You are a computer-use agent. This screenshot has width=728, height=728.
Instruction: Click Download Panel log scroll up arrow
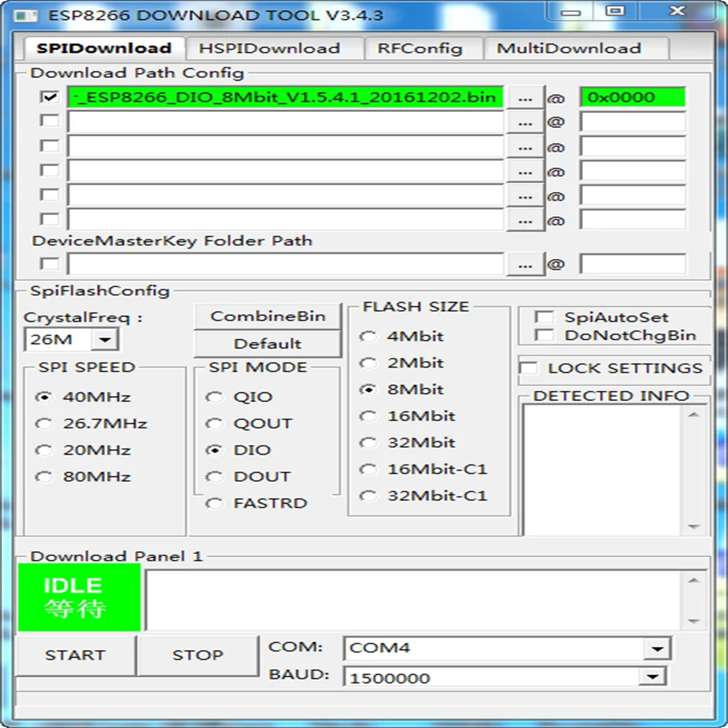click(x=694, y=580)
